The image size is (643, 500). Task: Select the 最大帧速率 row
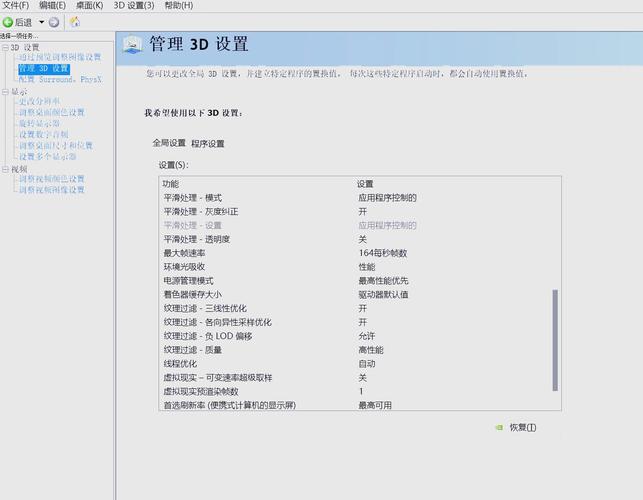click(355, 253)
